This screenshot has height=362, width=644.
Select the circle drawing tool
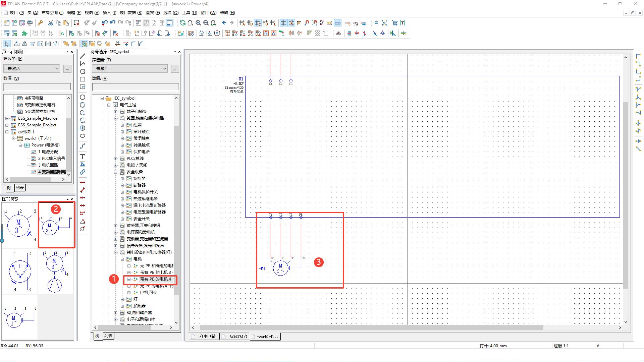coord(82,97)
